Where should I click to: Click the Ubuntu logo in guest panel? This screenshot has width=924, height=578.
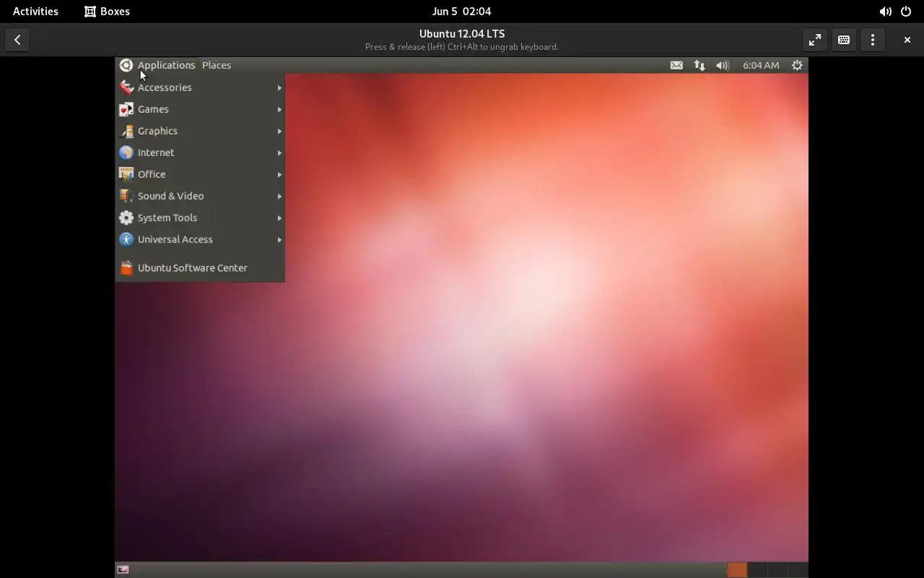pos(126,65)
